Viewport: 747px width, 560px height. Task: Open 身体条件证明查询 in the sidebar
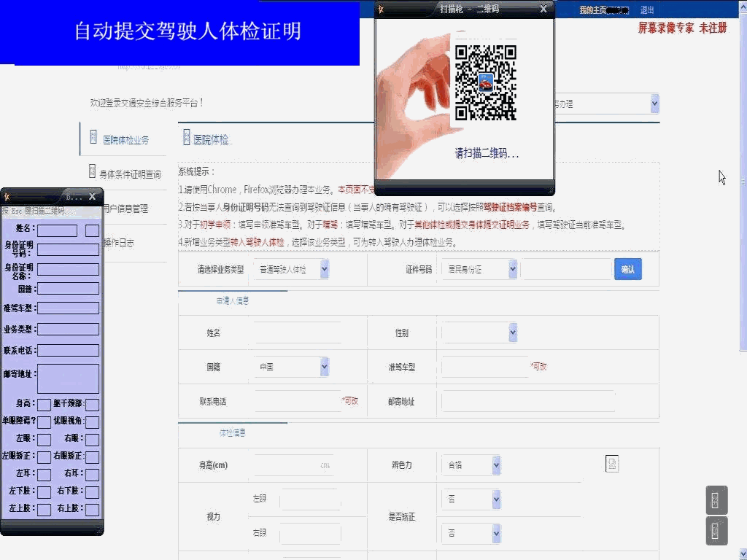(x=130, y=174)
